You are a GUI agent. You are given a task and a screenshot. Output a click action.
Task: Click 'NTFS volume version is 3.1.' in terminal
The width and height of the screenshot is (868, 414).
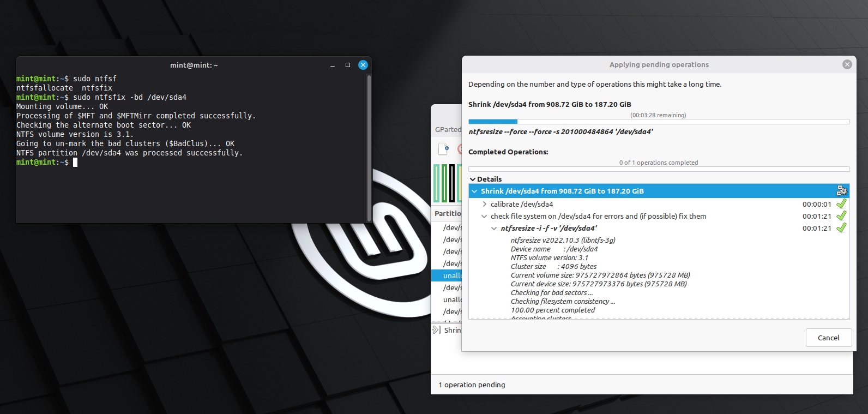coord(75,134)
